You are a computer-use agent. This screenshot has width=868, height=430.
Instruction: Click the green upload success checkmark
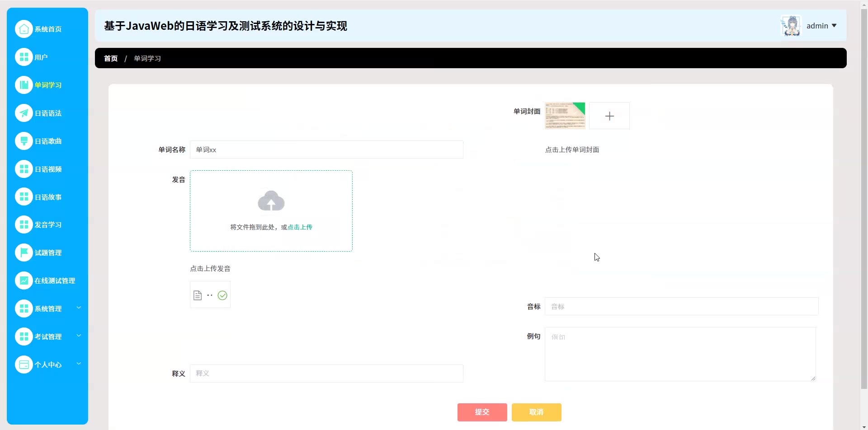click(x=222, y=295)
